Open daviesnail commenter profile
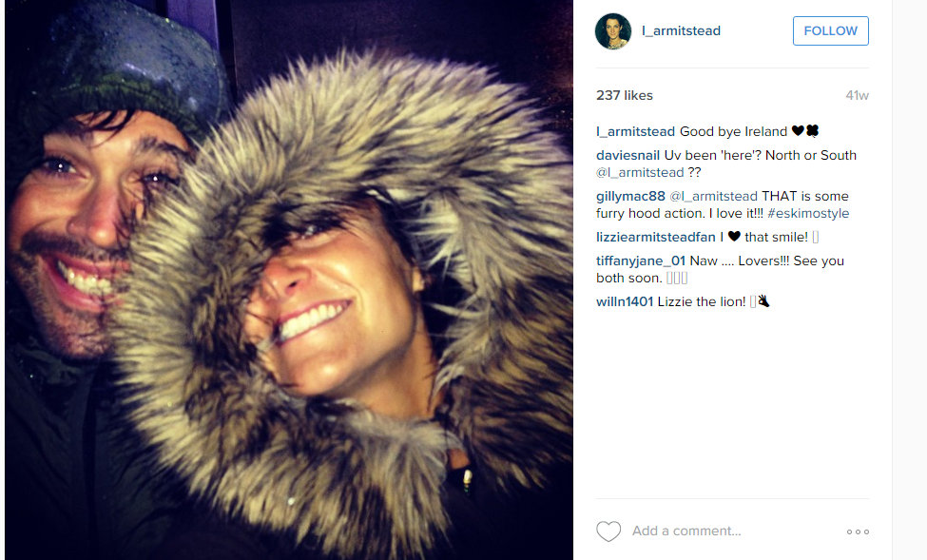Viewport: 927px width, 560px height. tap(628, 155)
